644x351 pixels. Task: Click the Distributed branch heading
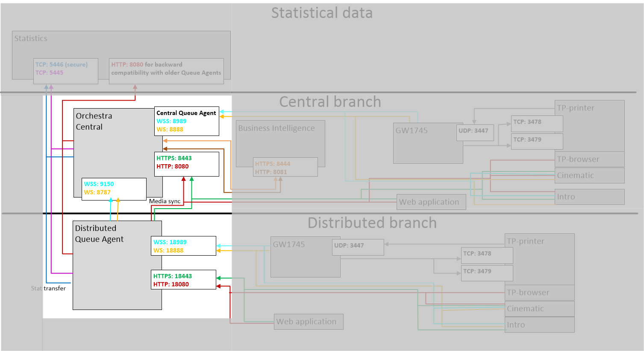[x=372, y=223]
